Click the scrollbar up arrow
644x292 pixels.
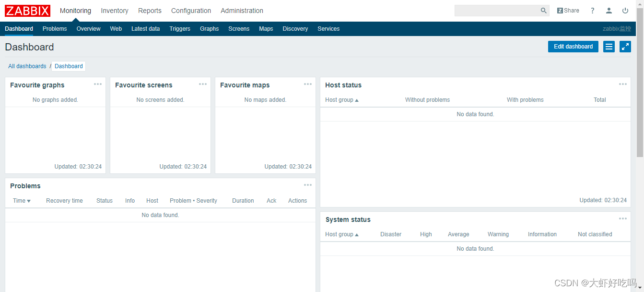[640, 3]
